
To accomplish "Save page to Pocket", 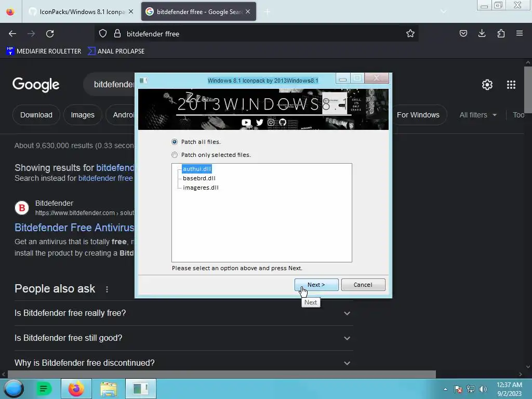I will [463, 33].
